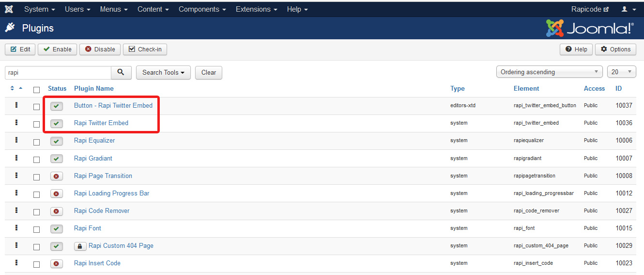Open the Rapi Twitter Embed plugin link
Screen dimensions: 644x275
[x=101, y=123]
